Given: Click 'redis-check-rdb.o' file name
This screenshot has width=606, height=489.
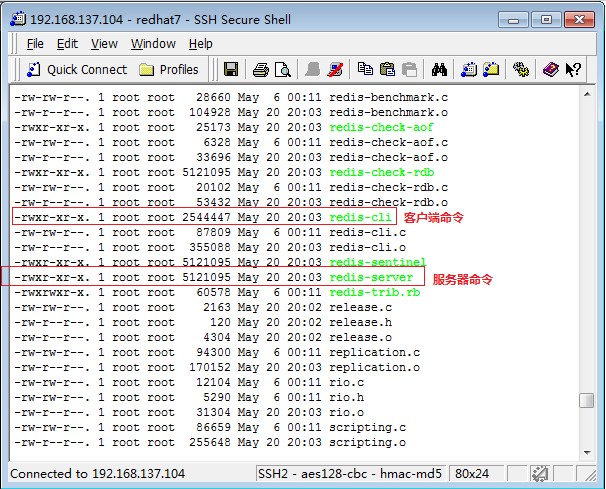Looking at the screenshot, I should (x=388, y=202).
